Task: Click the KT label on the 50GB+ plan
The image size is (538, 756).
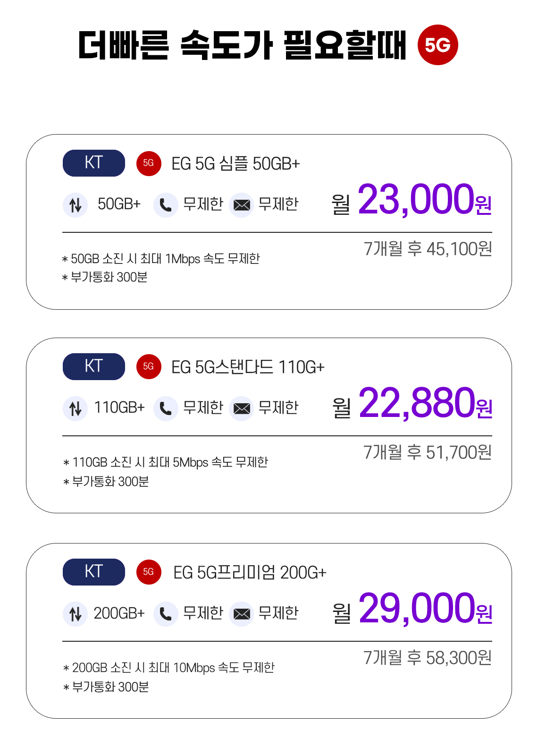Action: click(94, 163)
